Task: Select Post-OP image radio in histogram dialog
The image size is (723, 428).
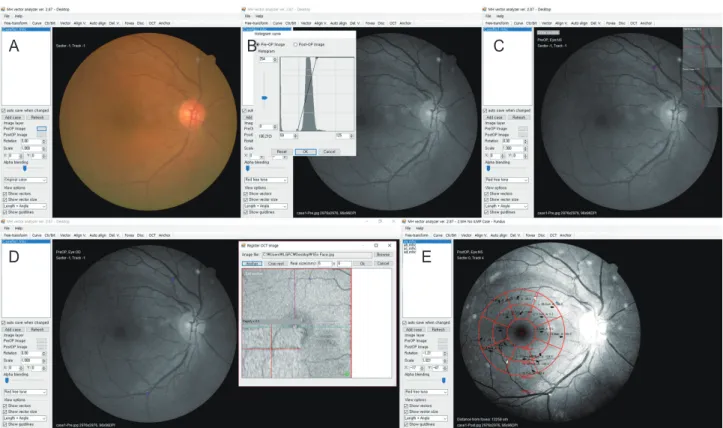Action: pyautogui.click(x=295, y=45)
